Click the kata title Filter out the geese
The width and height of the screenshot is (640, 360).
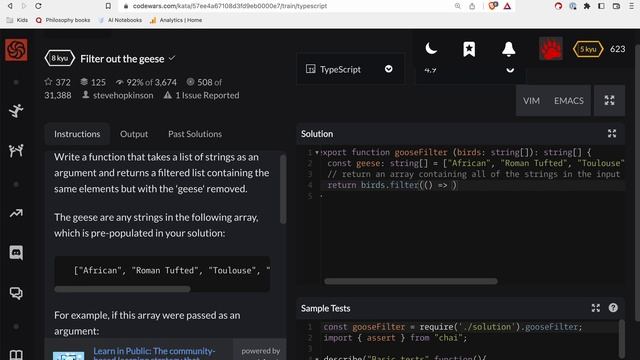coord(122,59)
